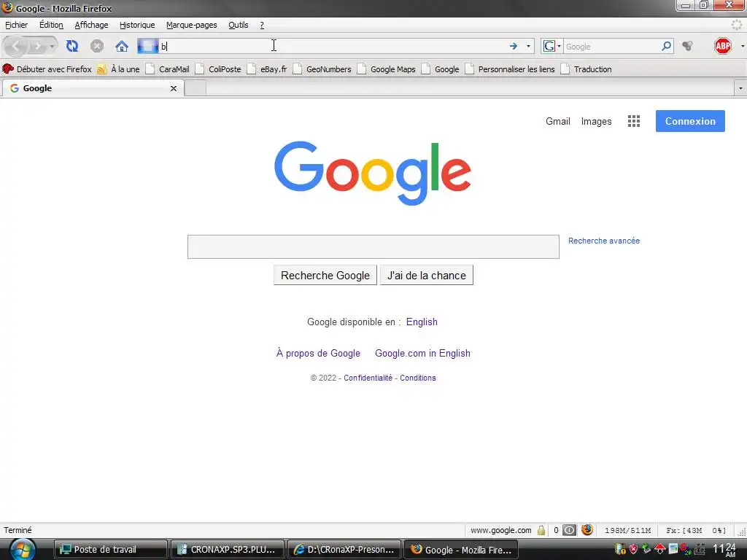Click the Stop loading button
The image size is (747, 560).
97,46
